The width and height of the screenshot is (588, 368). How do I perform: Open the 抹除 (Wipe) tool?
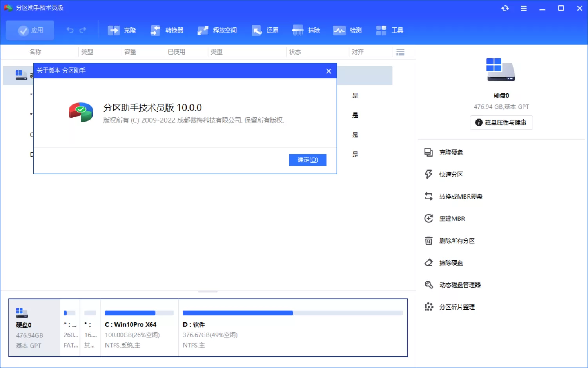click(306, 30)
